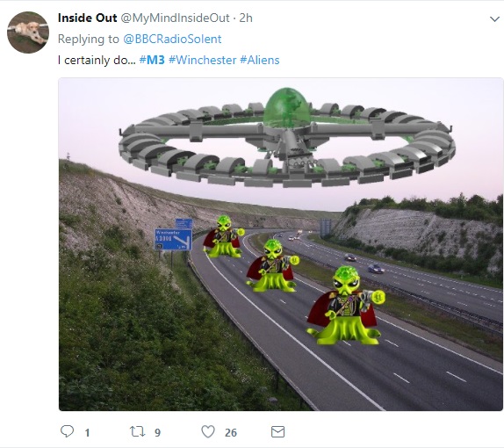This screenshot has width=504, height=448.
Task: Open Inside Out's dog profile picture
Action: coord(28,33)
